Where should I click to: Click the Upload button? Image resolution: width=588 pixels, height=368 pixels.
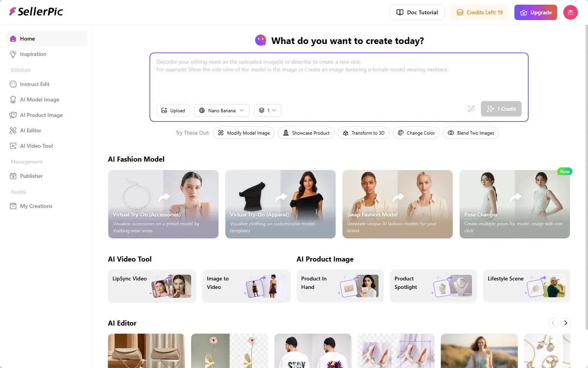pyautogui.click(x=173, y=110)
